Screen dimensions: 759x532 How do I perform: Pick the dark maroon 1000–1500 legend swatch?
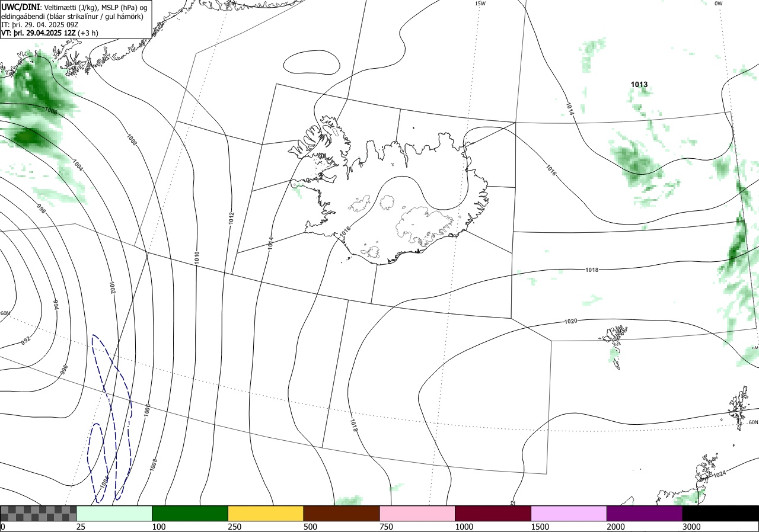tap(493, 513)
